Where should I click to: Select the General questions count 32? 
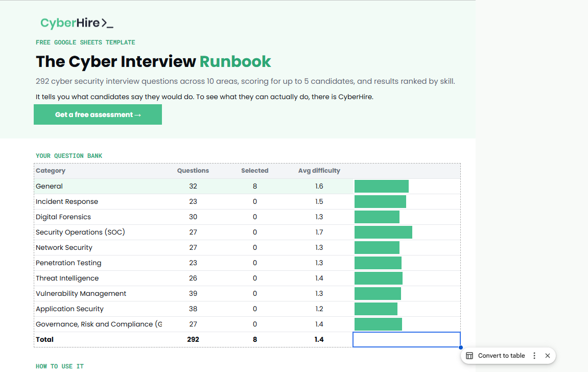tap(193, 186)
